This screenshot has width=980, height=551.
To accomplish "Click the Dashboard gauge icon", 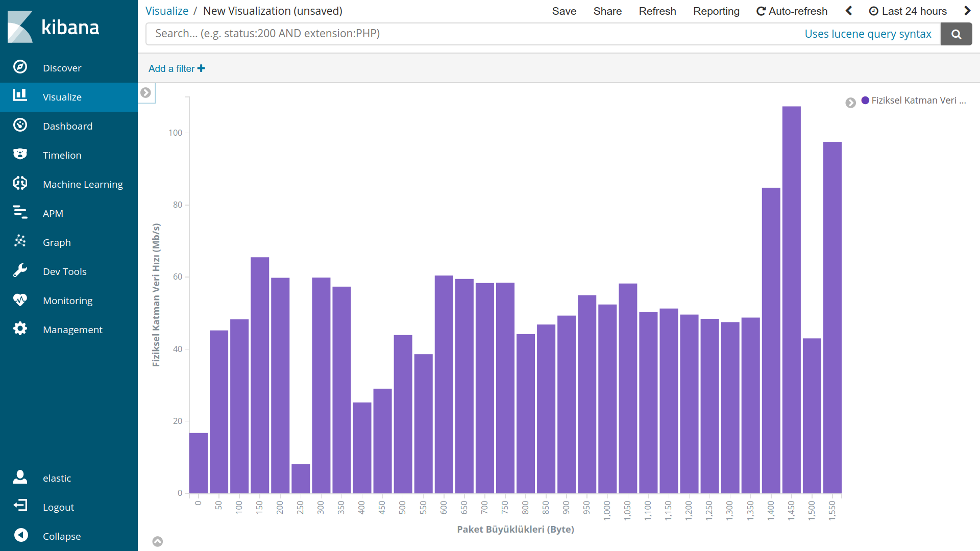I will point(20,126).
